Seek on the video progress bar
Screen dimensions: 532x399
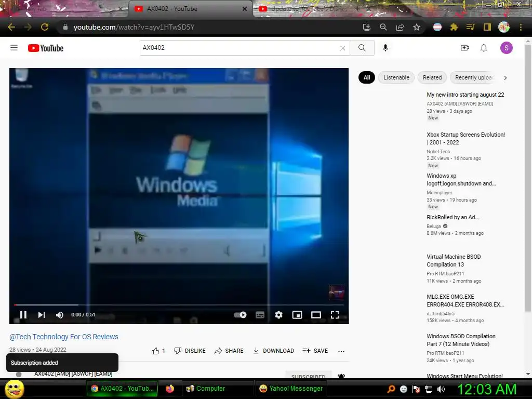pos(179,304)
